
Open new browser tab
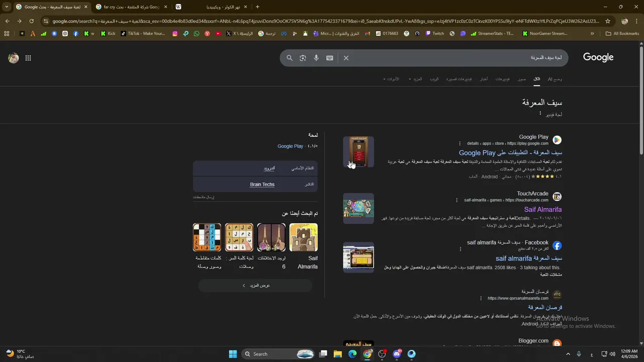coord(258,7)
